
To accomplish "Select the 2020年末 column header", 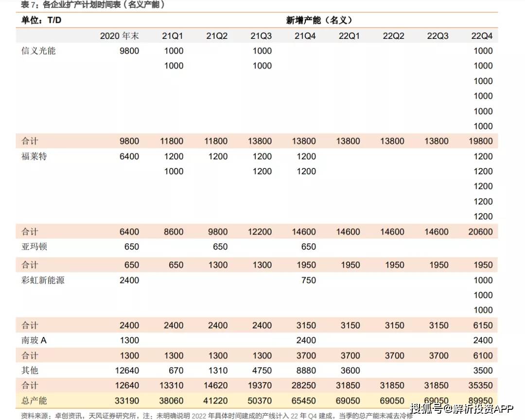I will click(119, 36).
